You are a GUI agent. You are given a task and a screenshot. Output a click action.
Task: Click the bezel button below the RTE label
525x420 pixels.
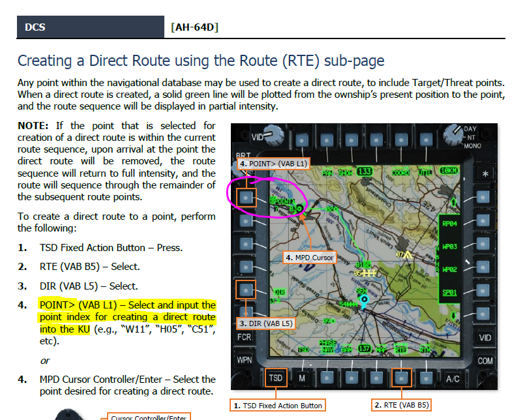point(401,378)
